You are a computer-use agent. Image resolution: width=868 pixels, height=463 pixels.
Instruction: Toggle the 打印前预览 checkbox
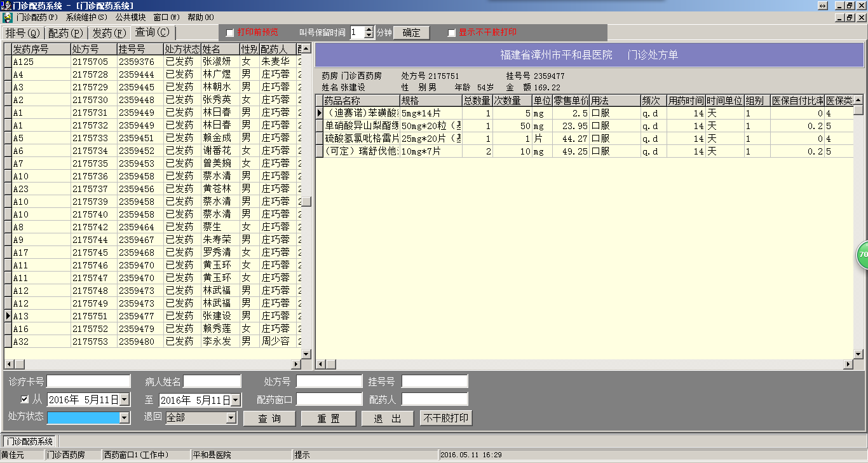(x=230, y=32)
